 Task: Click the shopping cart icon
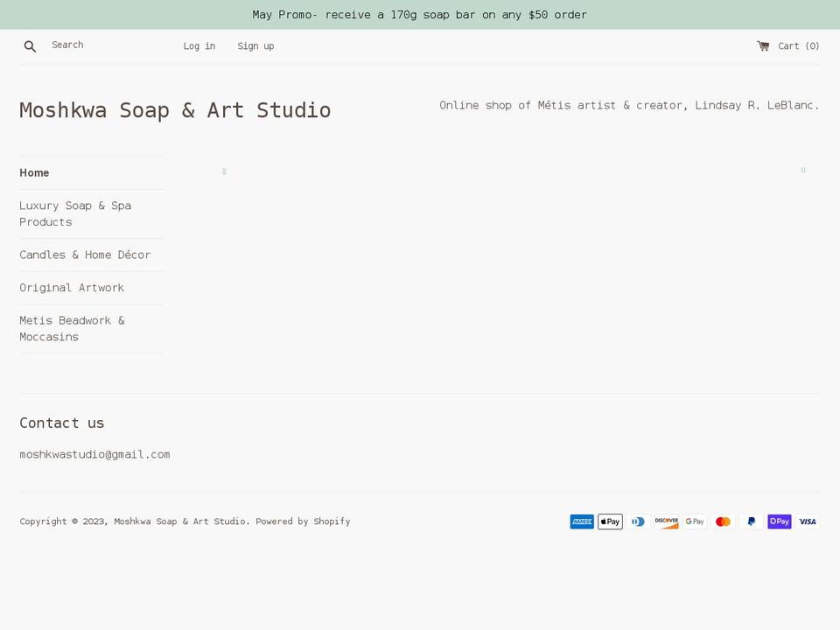[762, 45]
